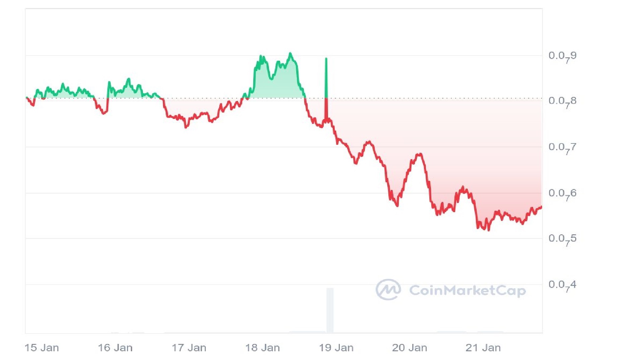
Task: Click the CoinMarketCap logo icon
Action: tap(388, 289)
